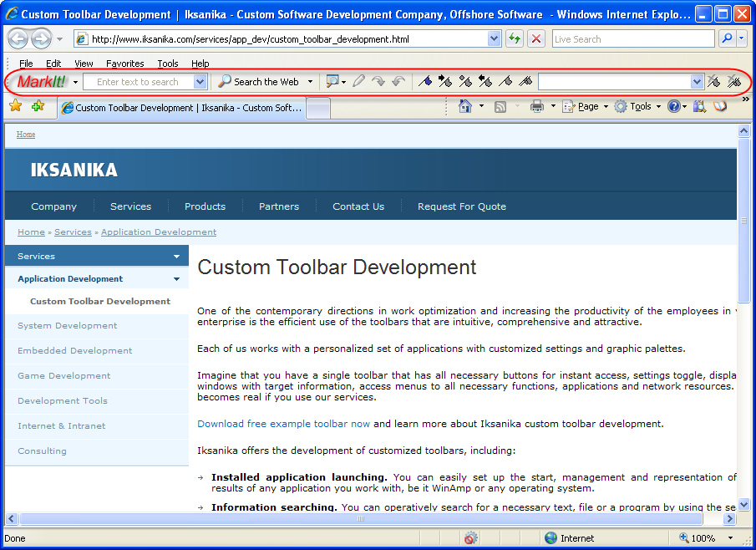756x550 pixels.
Task: Open the Edit menu
Action: click(53, 64)
